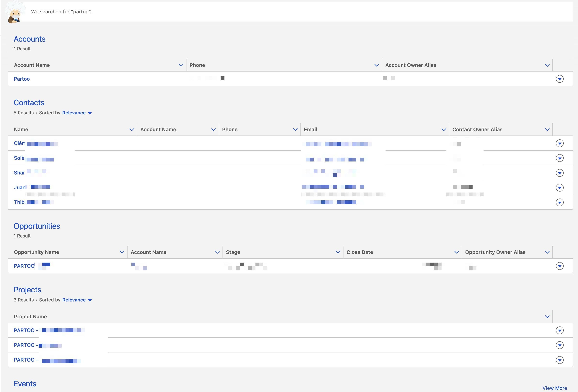Click the 'We searched for "partoo"' message

point(61,12)
